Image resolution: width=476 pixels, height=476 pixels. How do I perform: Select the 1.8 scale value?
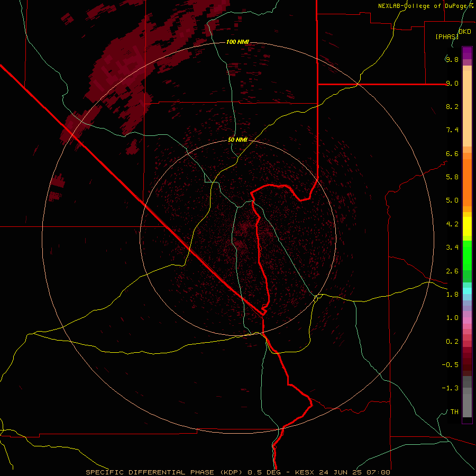(x=452, y=295)
